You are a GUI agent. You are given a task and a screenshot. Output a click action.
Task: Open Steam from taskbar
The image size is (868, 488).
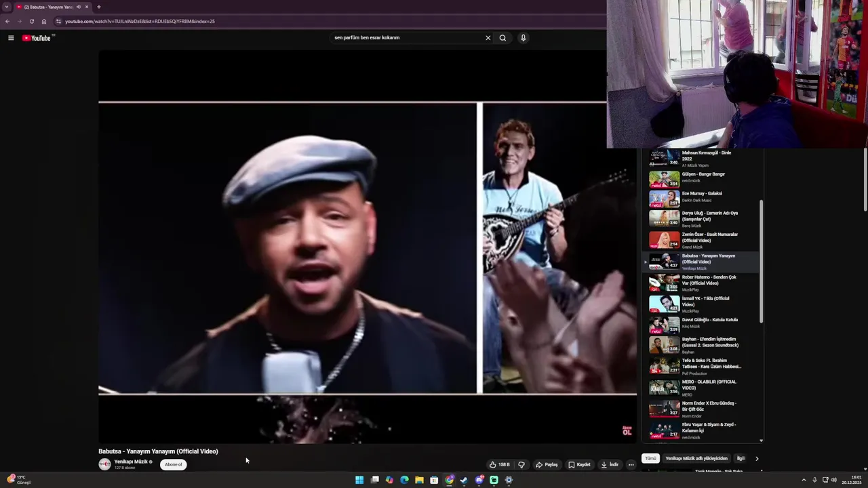pyautogui.click(x=464, y=480)
